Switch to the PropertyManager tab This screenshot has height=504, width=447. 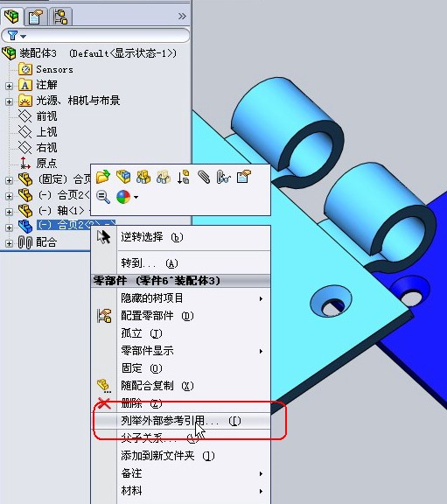(35, 17)
